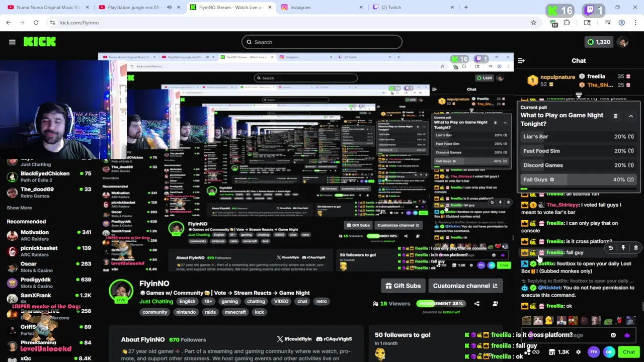Pin freelila's fall guy message

tap(623, 248)
